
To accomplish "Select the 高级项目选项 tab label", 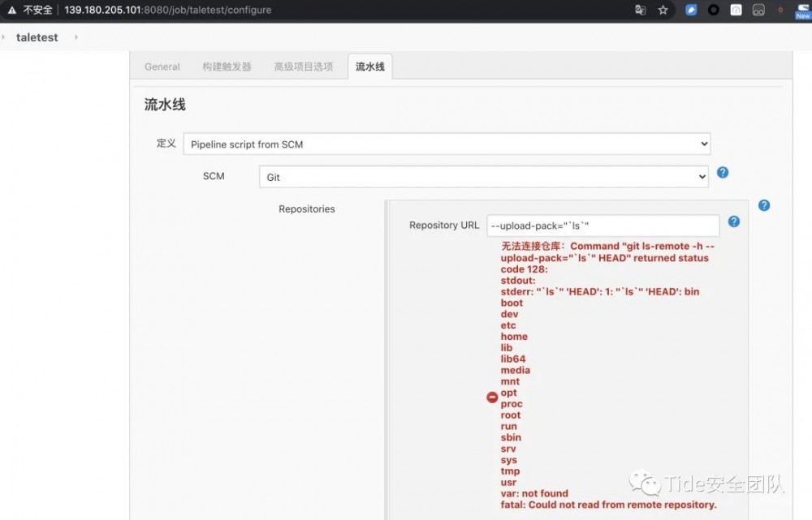I will coord(304,67).
